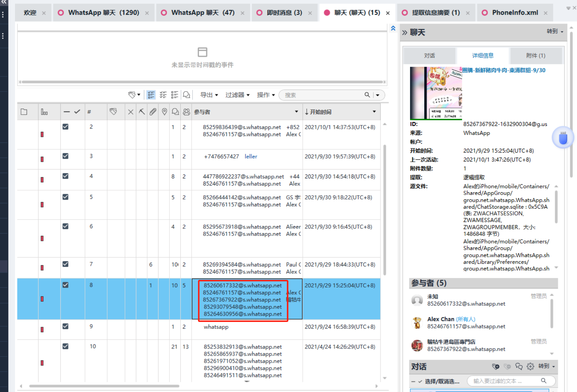This screenshot has width=577, height=392.
Task: Expand the 过滤器 dropdown
Action: (x=237, y=95)
